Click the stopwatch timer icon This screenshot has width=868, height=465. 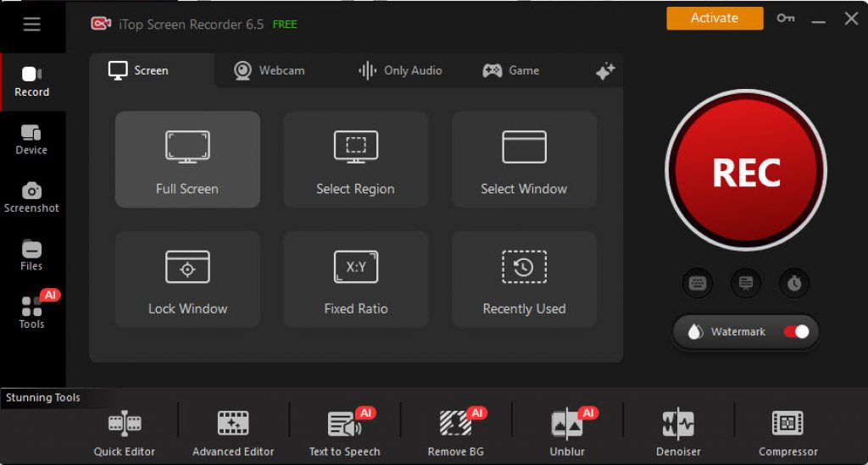[794, 284]
